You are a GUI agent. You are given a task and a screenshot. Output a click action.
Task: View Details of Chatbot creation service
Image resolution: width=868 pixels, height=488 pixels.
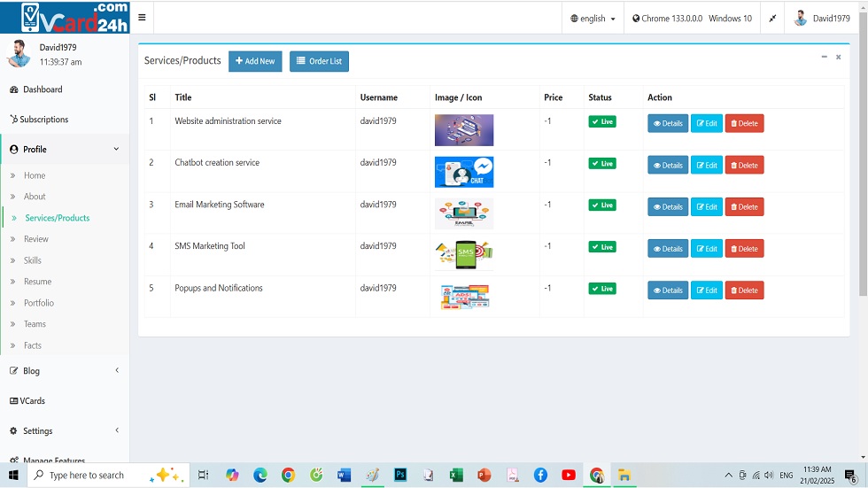pyautogui.click(x=667, y=166)
